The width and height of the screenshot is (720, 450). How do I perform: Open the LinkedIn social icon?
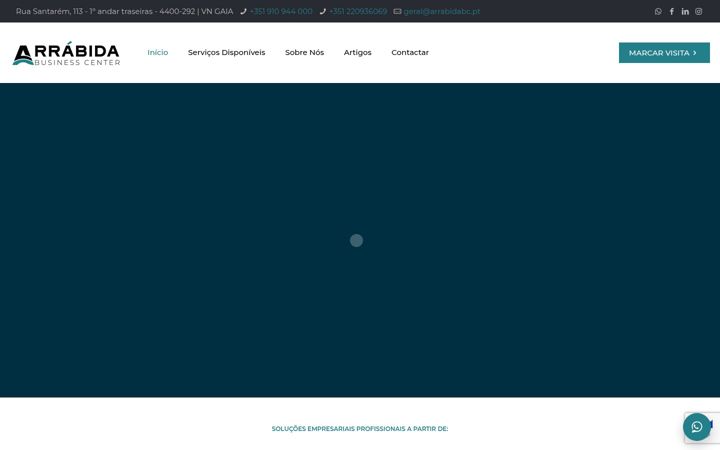click(x=685, y=11)
